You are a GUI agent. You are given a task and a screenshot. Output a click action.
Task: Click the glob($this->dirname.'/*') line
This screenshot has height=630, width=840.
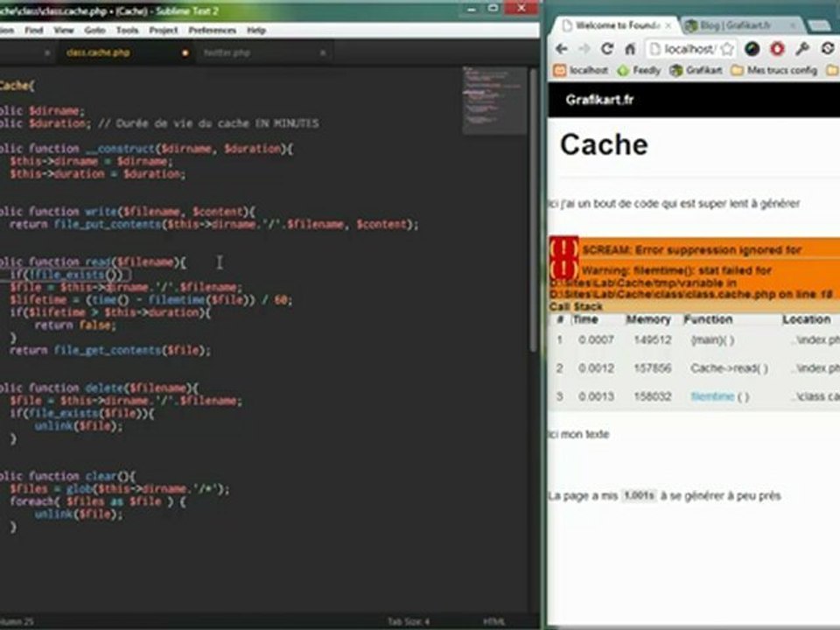(x=120, y=489)
